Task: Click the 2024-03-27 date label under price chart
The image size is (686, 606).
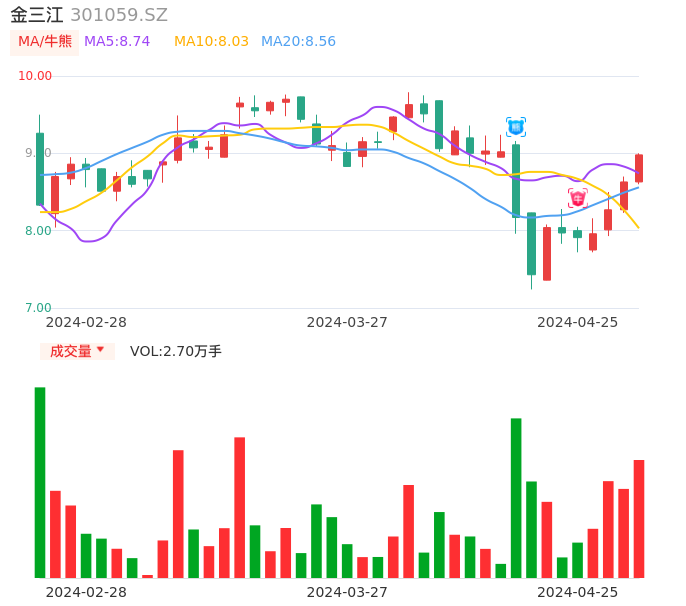Action: [x=347, y=322]
